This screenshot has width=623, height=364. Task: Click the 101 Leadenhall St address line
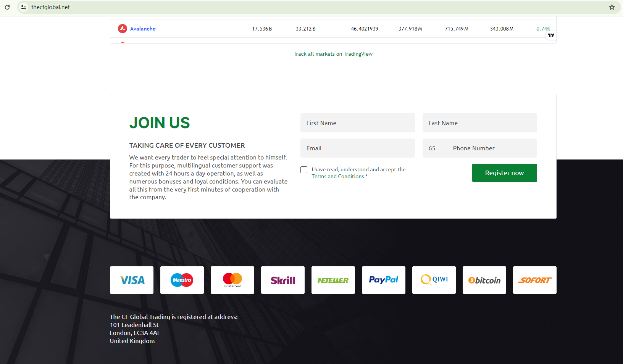[134, 325]
